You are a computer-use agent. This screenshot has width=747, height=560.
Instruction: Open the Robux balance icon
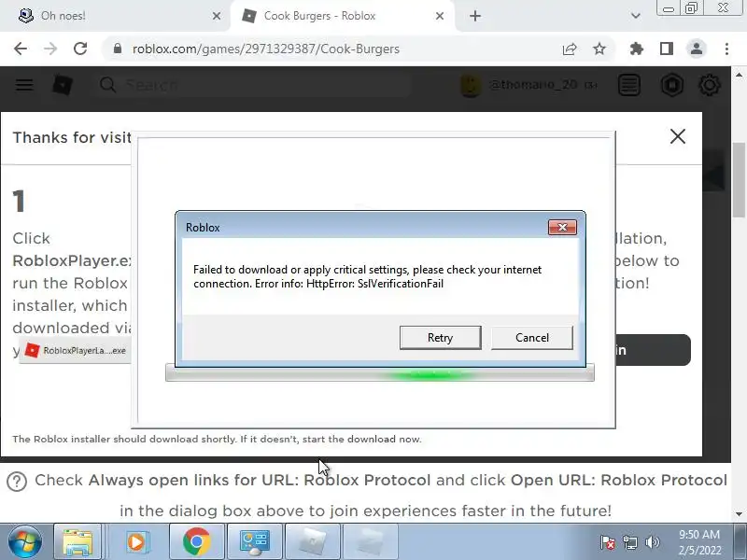672,85
